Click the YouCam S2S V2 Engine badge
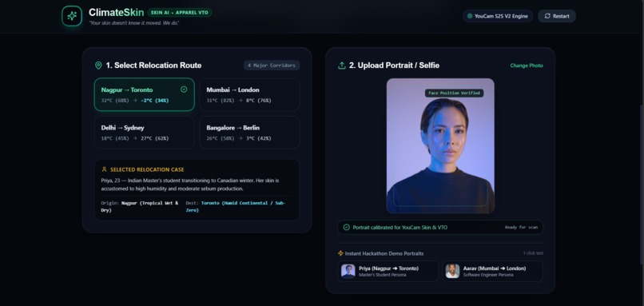644x306 pixels. click(x=497, y=16)
